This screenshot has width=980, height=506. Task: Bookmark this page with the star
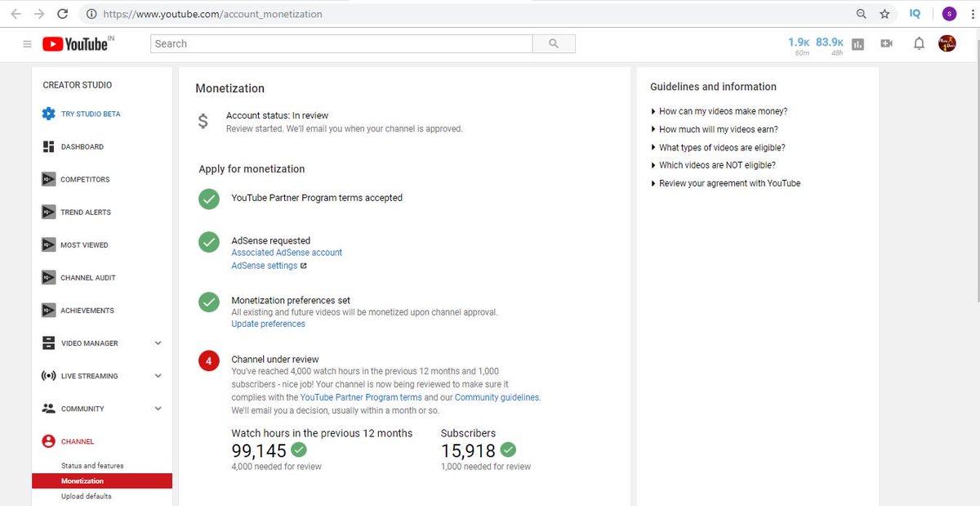[x=884, y=14]
